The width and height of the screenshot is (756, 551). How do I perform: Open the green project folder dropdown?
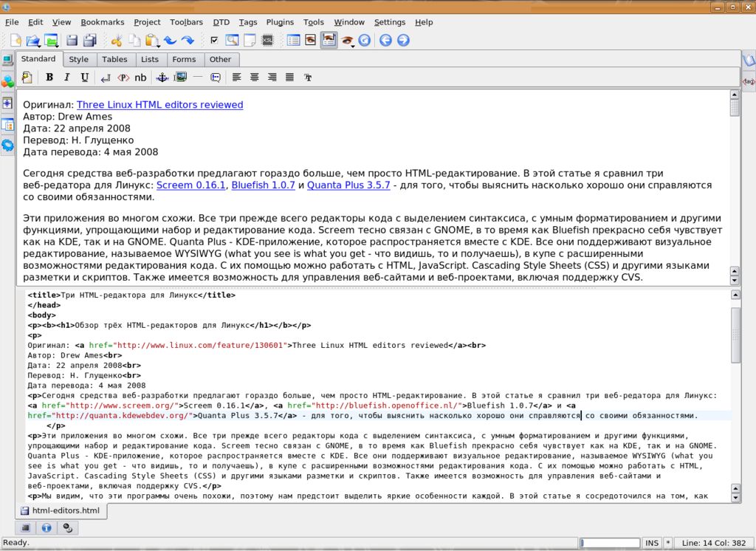coord(51,41)
